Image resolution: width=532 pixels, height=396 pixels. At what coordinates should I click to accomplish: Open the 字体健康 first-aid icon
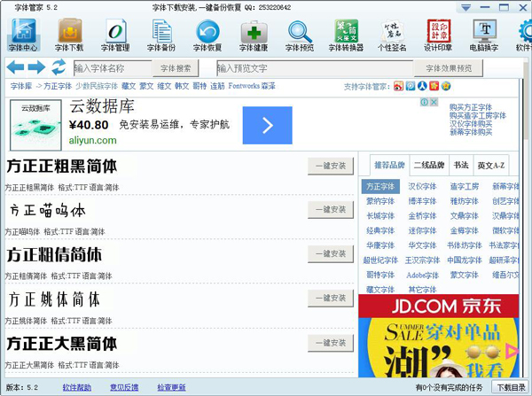[x=254, y=35]
